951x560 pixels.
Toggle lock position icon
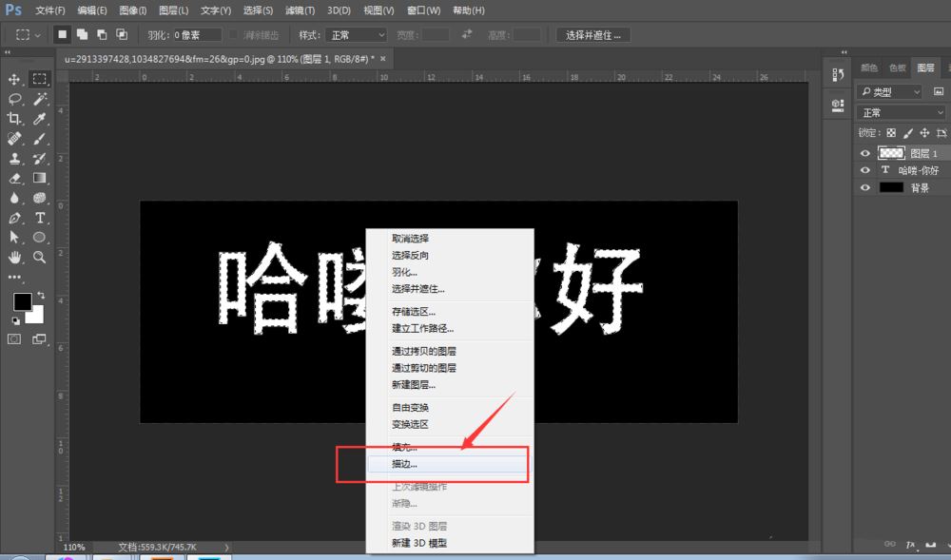click(924, 133)
